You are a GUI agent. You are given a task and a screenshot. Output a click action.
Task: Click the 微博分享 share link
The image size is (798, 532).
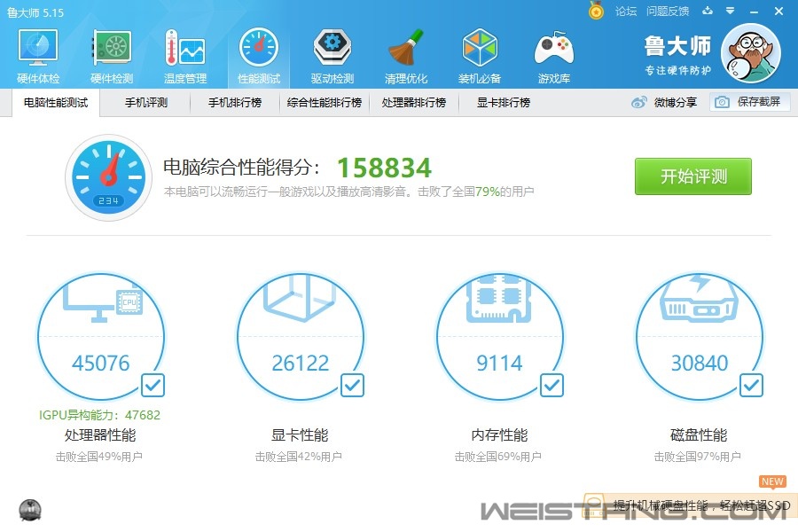676,102
